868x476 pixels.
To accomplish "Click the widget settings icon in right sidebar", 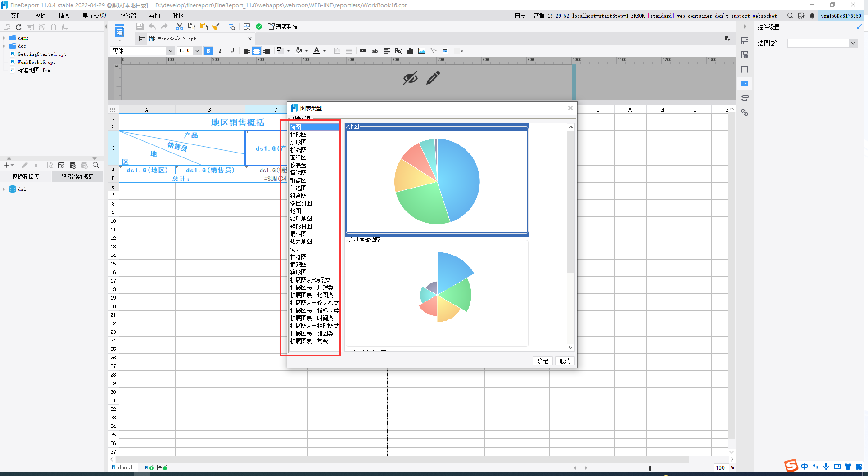I will pos(745,84).
